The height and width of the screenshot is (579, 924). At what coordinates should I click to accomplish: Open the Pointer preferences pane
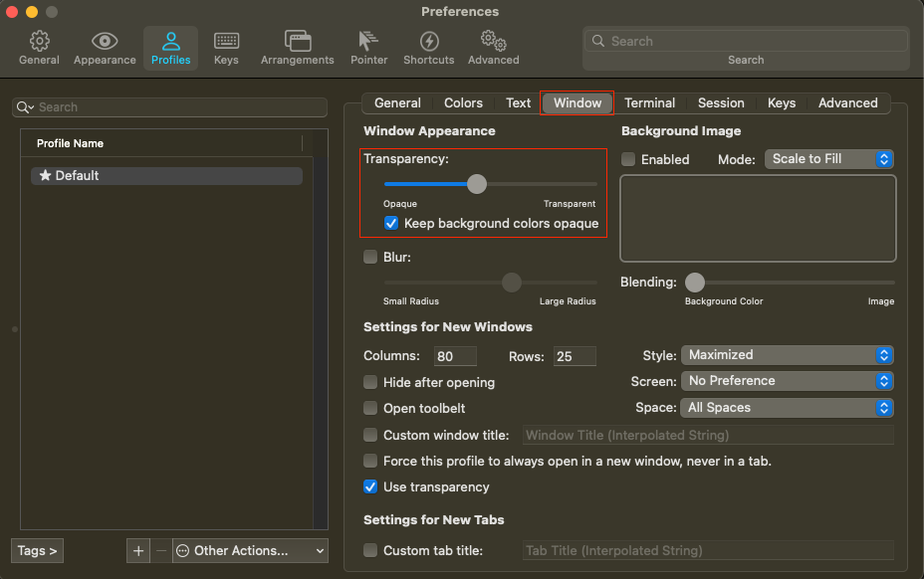coord(368,48)
